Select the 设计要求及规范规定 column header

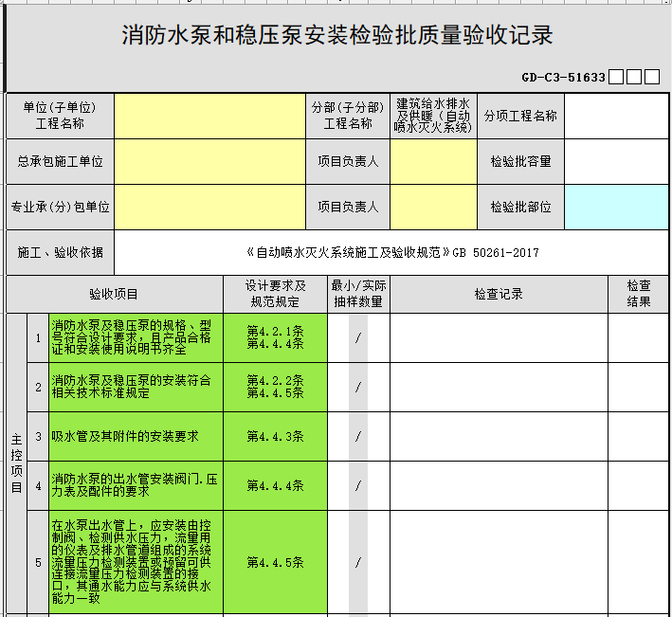point(275,294)
